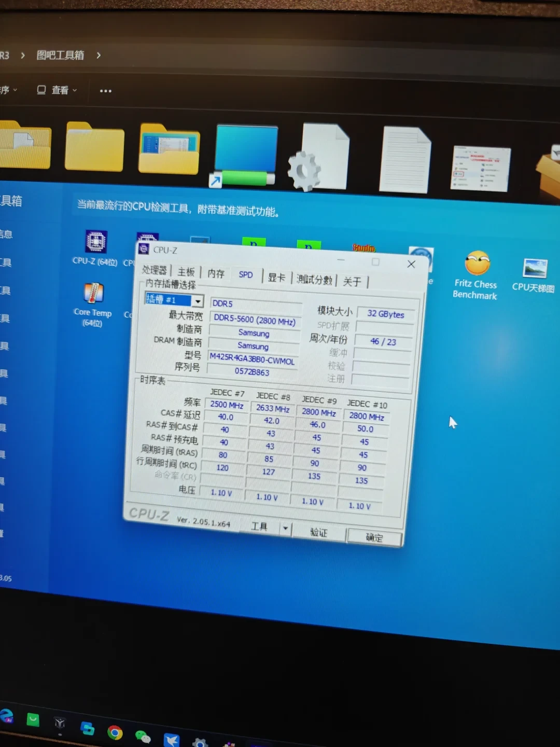Click the JEDEC #7 2500 MHz cell
Image resolution: width=560 pixels, height=747 pixels.
coord(227,405)
